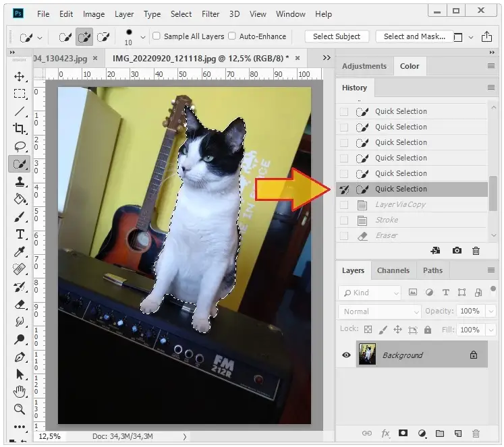Open the File menu
504x447 pixels.
[x=43, y=14]
